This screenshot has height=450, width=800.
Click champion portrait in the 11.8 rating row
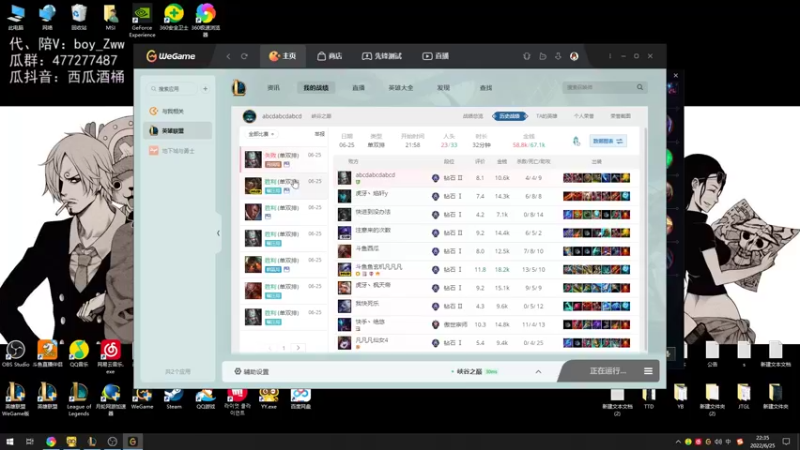(x=344, y=269)
